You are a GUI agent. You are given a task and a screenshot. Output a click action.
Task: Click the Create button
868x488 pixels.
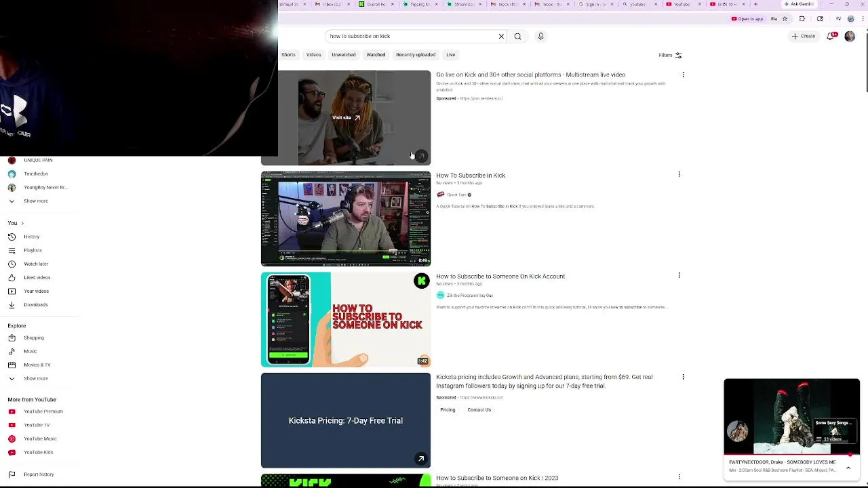click(x=804, y=36)
